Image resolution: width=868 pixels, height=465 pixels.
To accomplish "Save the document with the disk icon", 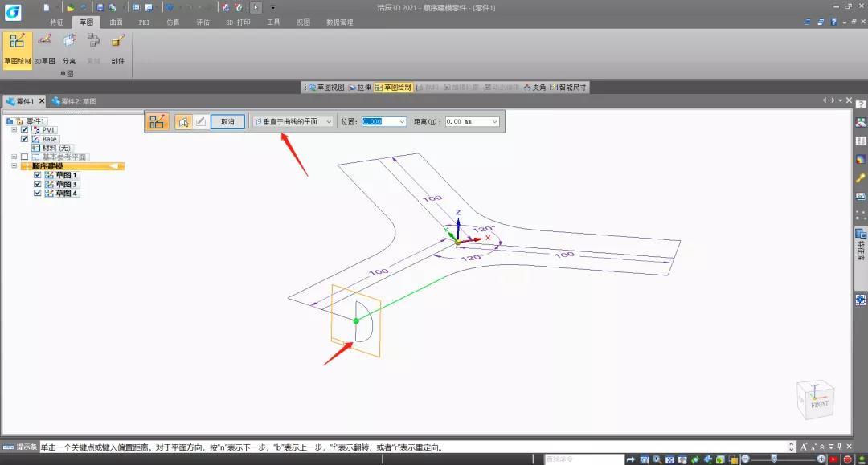I will 100,8.
